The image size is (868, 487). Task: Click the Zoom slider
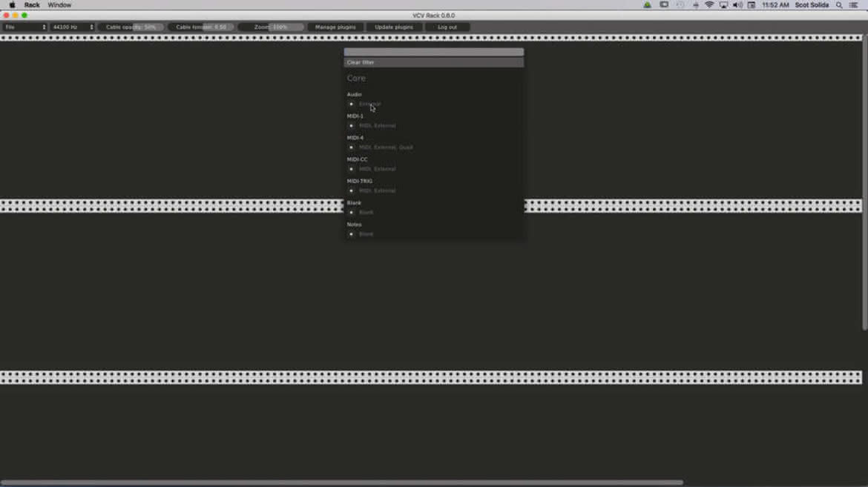coord(272,27)
